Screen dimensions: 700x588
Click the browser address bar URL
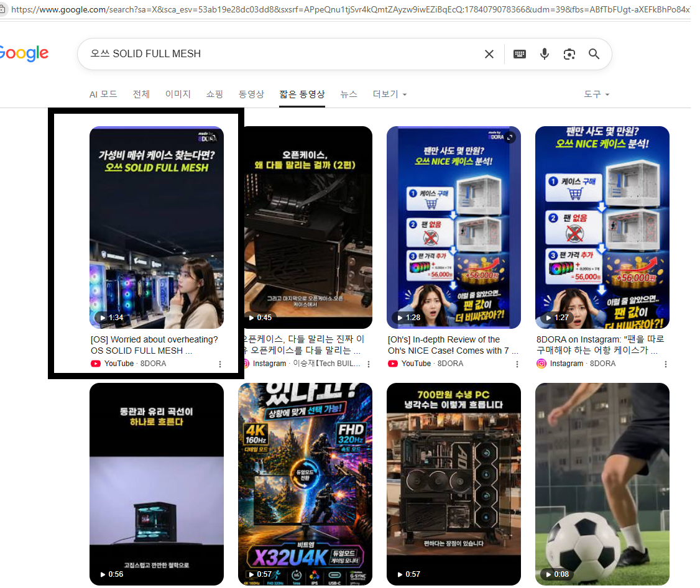point(351,9)
